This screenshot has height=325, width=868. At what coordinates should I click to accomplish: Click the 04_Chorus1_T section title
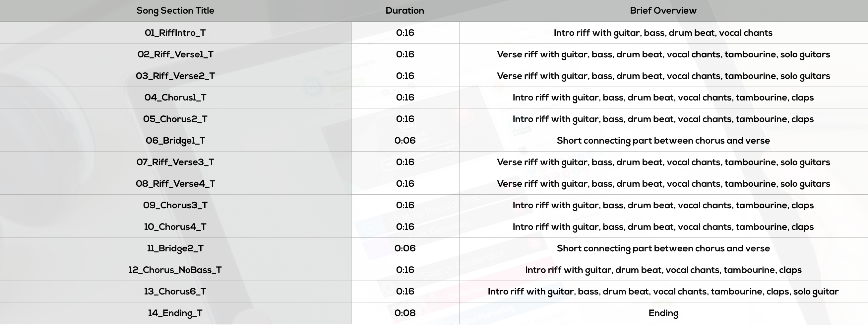coord(175,98)
